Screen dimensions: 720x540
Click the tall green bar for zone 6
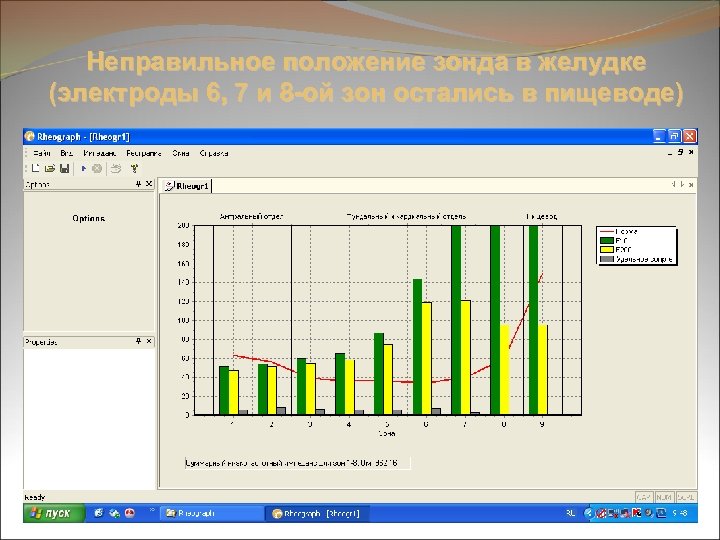coord(417,347)
